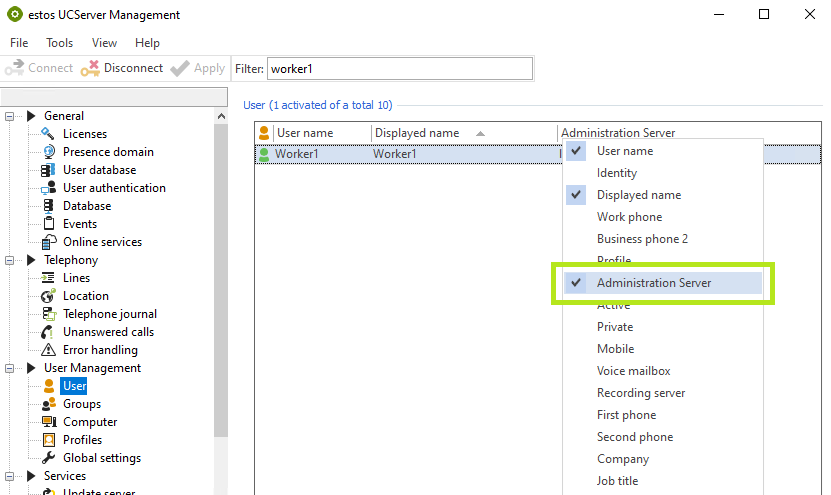Open Unanswered calls phone icon

pyautogui.click(x=48, y=332)
